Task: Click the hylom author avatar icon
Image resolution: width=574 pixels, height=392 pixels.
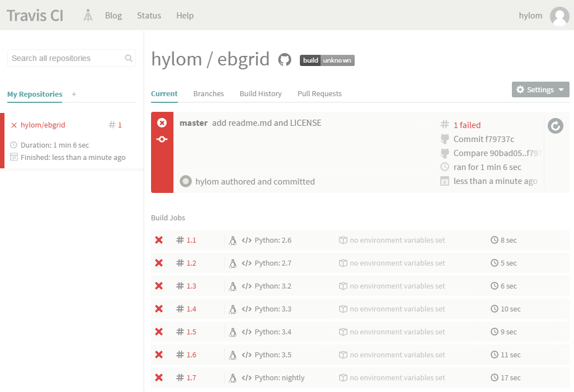Action: point(186,181)
